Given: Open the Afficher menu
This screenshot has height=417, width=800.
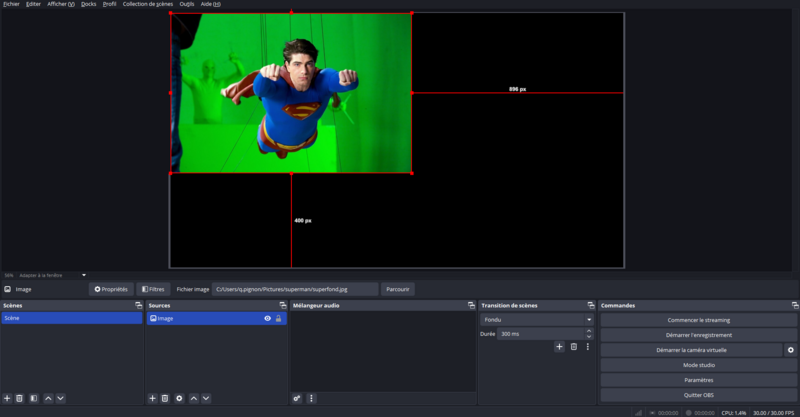Looking at the screenshot, I should [x=61, y=4].
